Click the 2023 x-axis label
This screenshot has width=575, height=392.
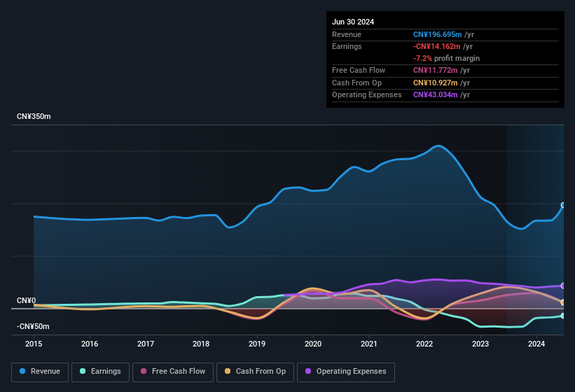click(x=480, y=344)
